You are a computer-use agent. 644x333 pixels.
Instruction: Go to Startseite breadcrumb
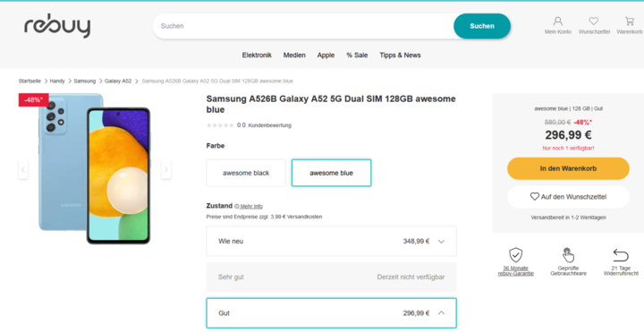coord(30,81)
